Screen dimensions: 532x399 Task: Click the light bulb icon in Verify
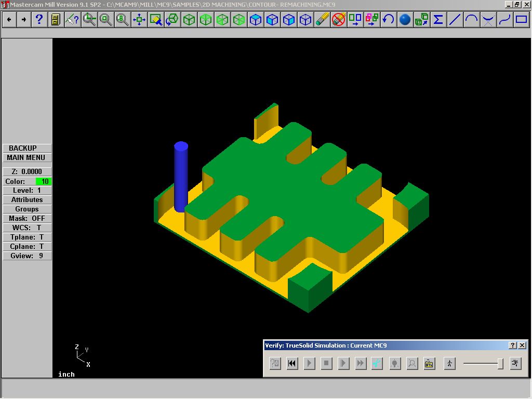[x=395, y=364]
